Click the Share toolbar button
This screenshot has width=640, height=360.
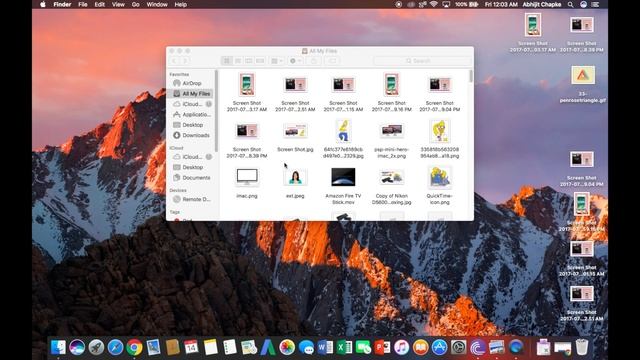coord(313,61)
